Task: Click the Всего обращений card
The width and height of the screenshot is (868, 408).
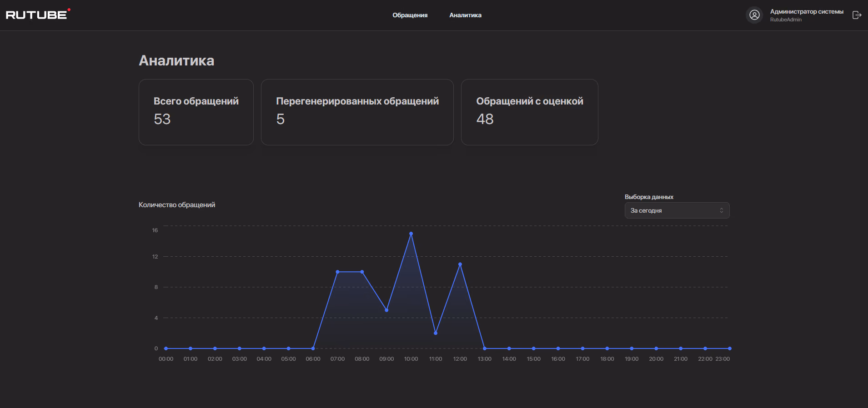Action: point(196,112)
